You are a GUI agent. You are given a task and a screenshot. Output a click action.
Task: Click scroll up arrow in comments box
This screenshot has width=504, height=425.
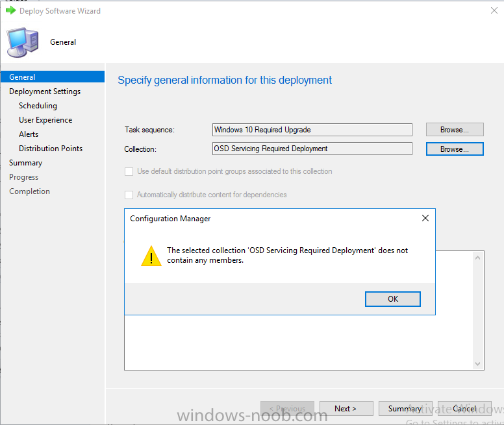477,258
